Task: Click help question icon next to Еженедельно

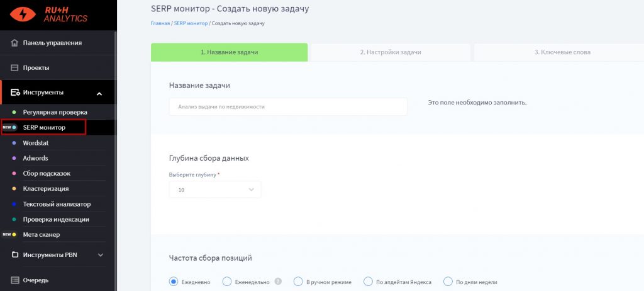Action: 278,282
